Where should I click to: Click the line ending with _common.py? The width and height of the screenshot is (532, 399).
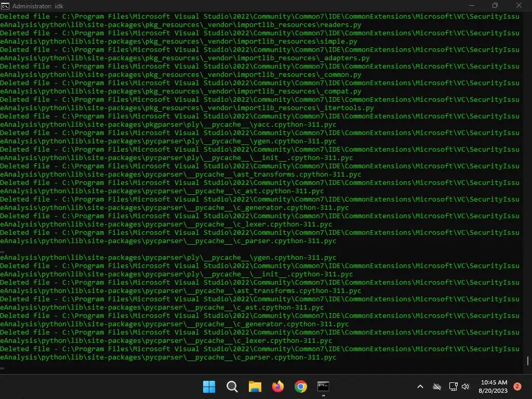(180, 75)
